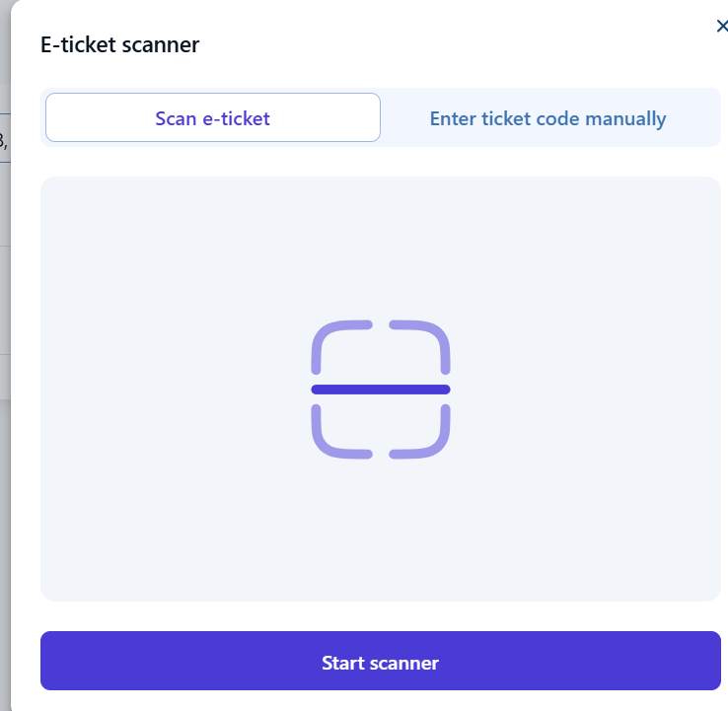Viewport: 728px width, 711px height.
Task: Click the scan icon's bottom-left corner bracket
Action: click(328, 441)
